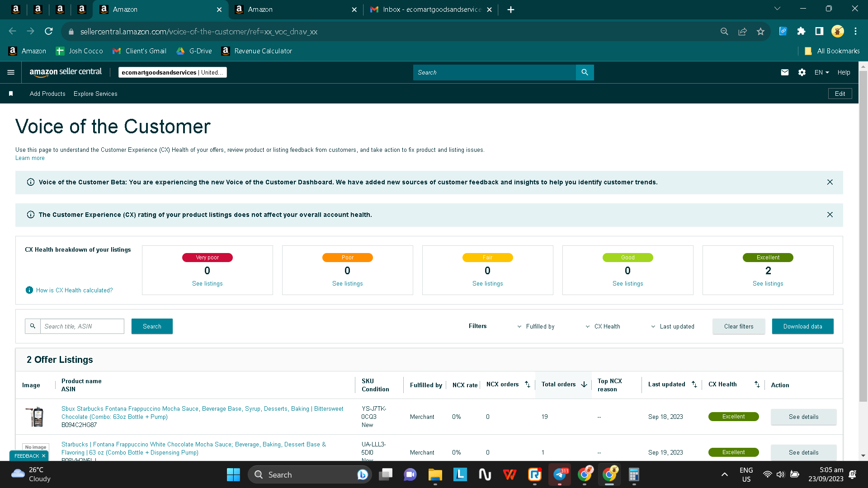This screenshot has height=488, width=868.
Task: Open Explore Services menu item
Action: tap(95, 94)
